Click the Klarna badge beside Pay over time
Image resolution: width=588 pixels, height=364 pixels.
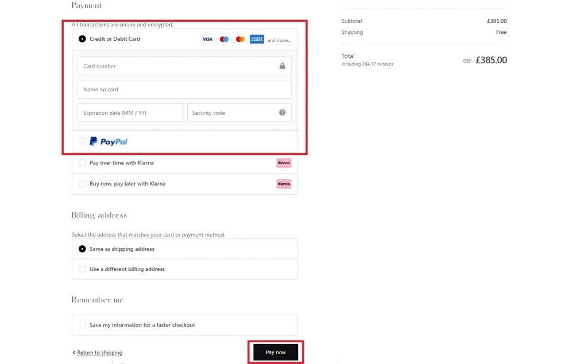(284, 163)
